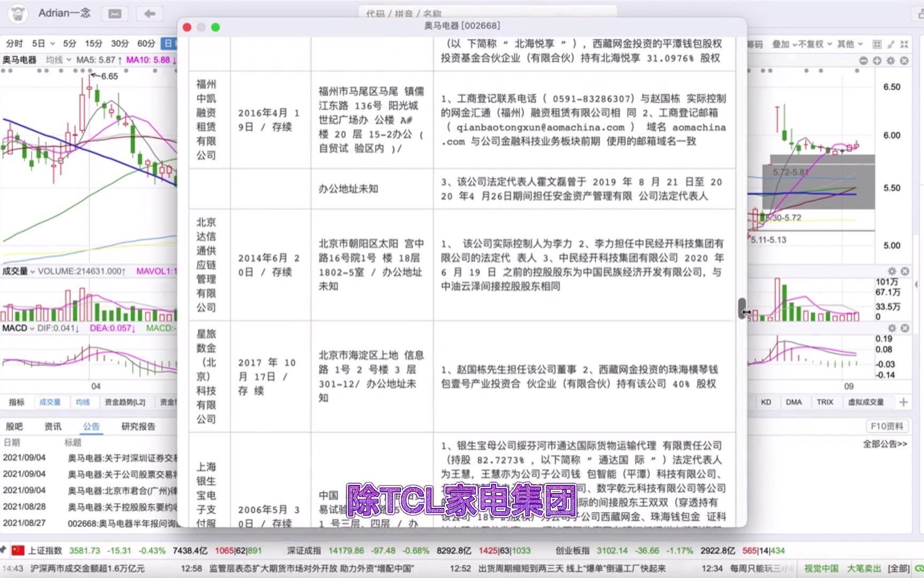Open MACD panel settings gear
Screen dimensions: 924x578
pyautogui.click(x=892, y=328)
